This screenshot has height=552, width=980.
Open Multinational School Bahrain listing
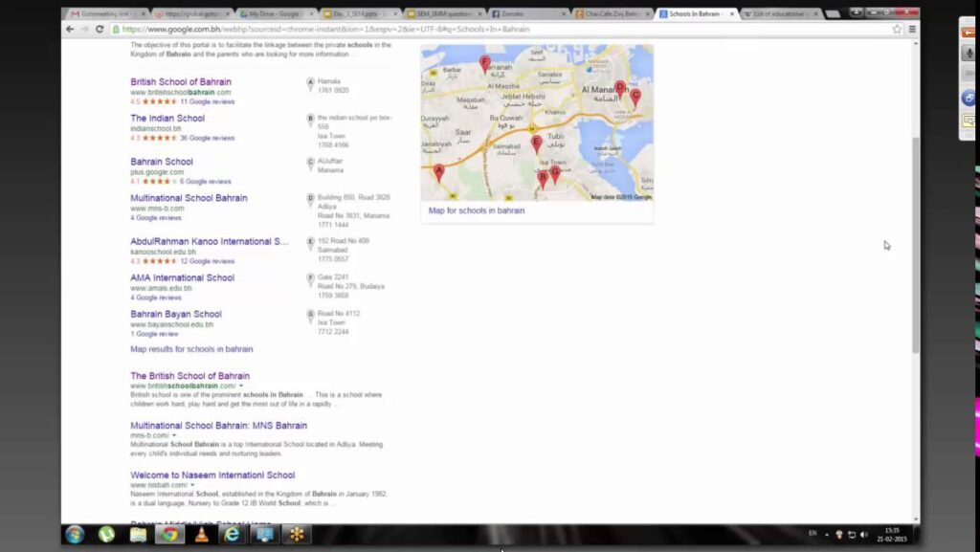click(x=189, y=198)
